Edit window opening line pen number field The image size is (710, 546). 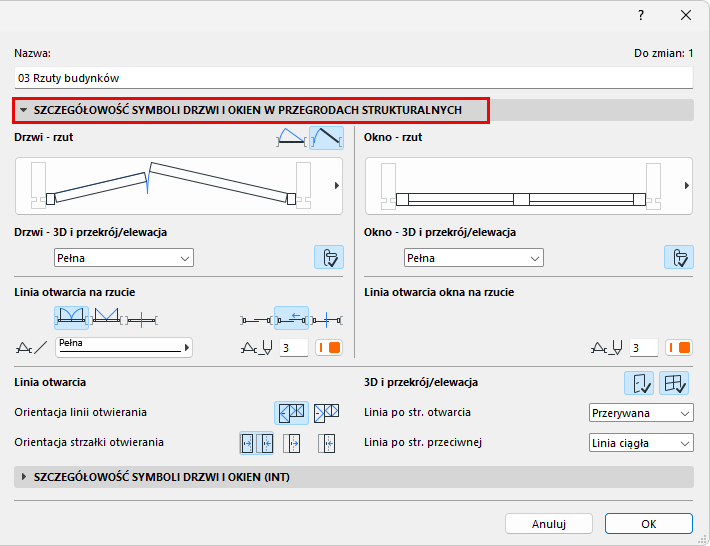point(643,348)
